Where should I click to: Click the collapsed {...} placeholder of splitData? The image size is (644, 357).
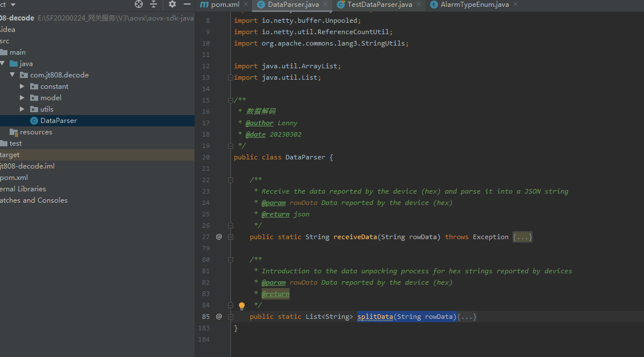pos(467,317)
